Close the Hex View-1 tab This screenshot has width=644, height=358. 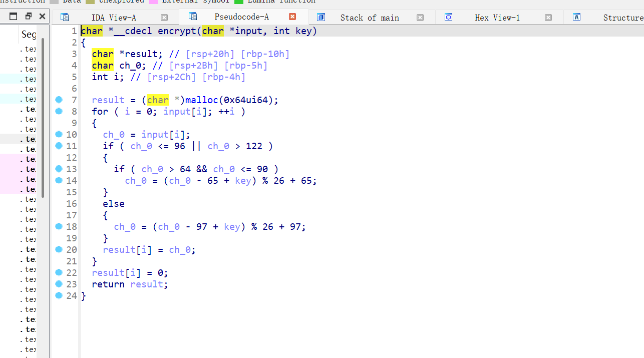pos(548,18)
